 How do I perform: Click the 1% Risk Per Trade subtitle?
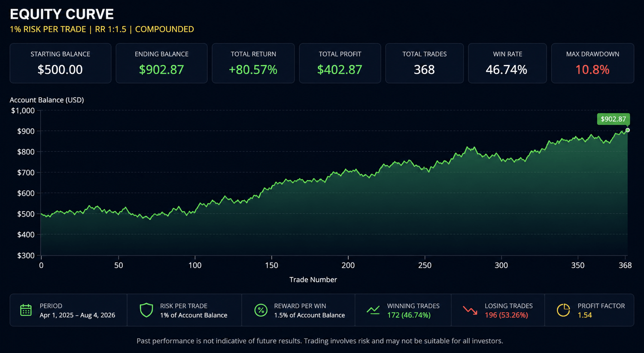pos(102,29)
